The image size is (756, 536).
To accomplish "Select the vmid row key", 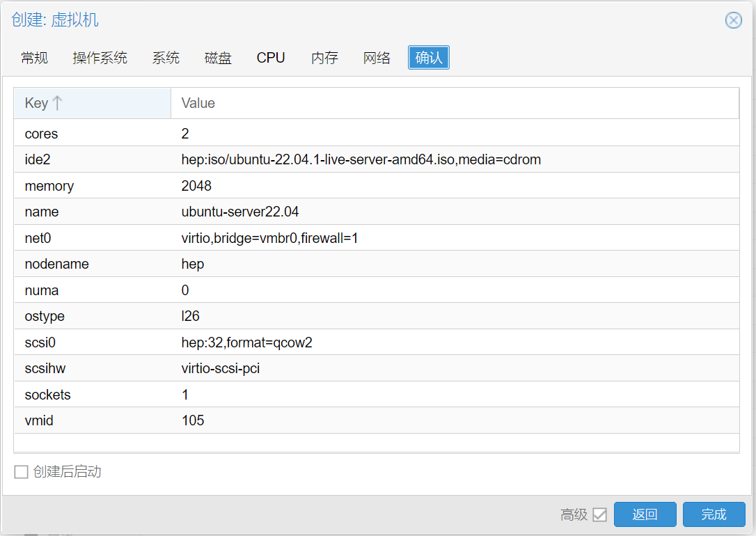I will 39,420.
